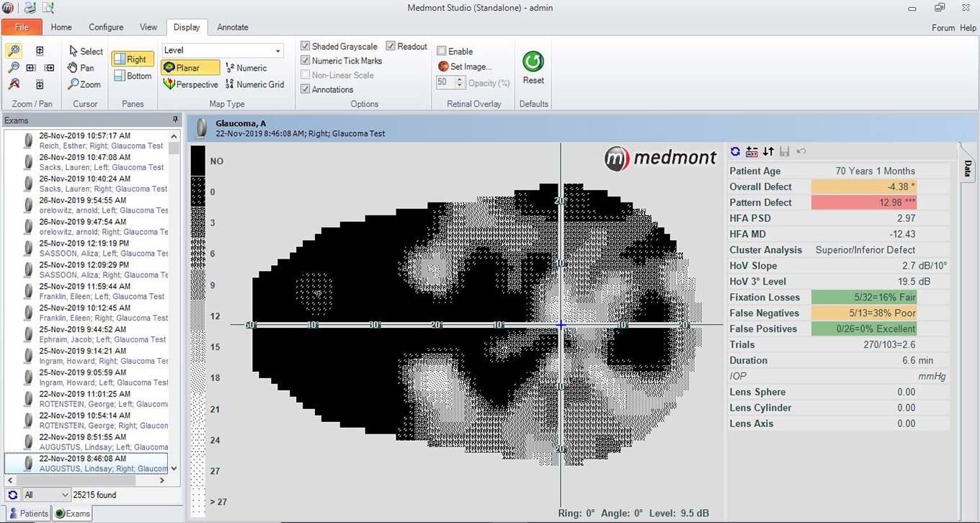Image resolution: width=980 pixels, height=523 pixels.
Task: Pick the Numeric map type
Action: (x=246, y=68)
